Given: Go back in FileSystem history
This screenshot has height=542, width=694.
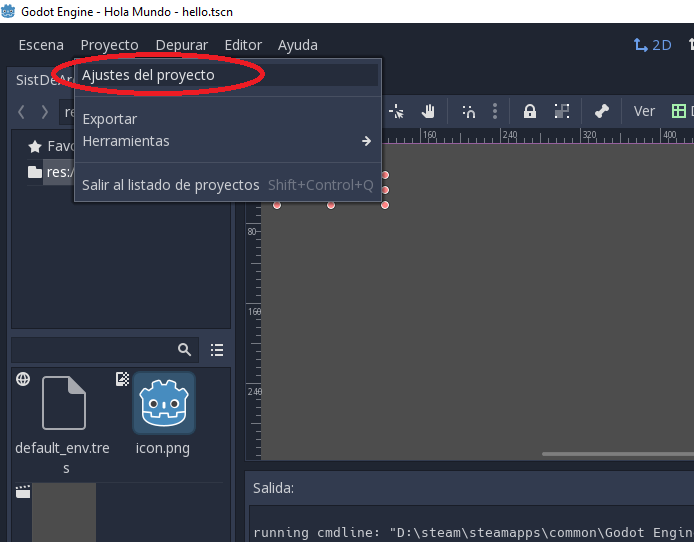Looking at the screenshot, I should [21, 112].
